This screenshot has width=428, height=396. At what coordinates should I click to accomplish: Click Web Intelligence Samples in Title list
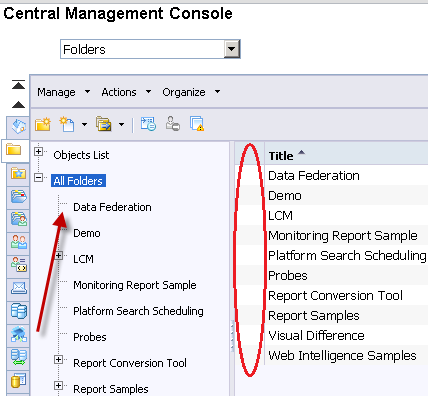tap(343, 356)
